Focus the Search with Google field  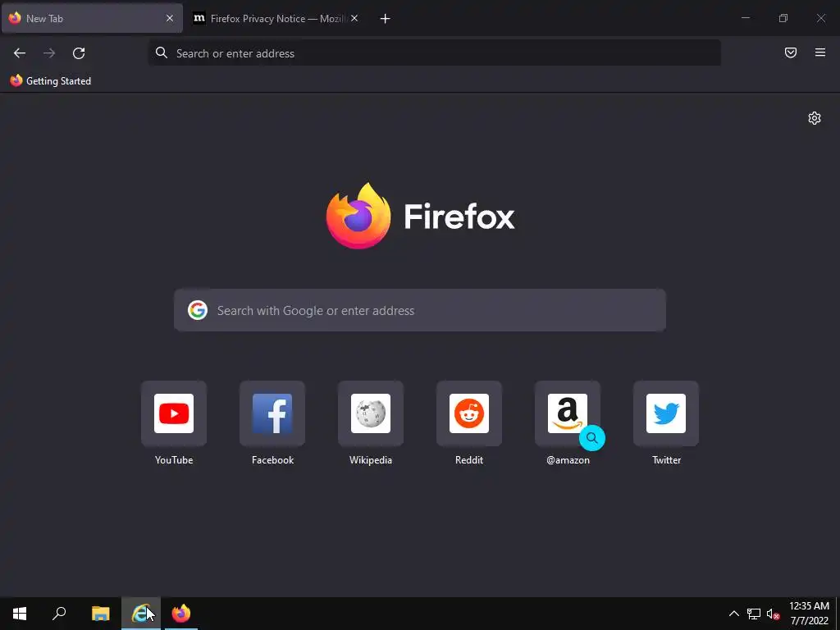(x=420, y=310)
